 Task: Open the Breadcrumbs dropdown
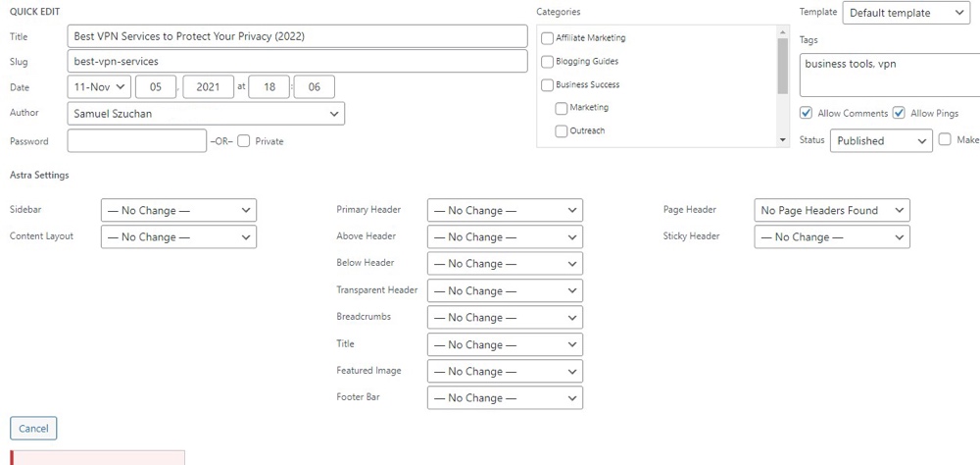click(x=505, y=318)
